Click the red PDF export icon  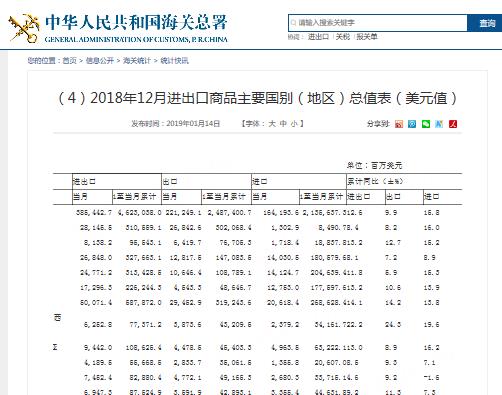coord(453,124)
